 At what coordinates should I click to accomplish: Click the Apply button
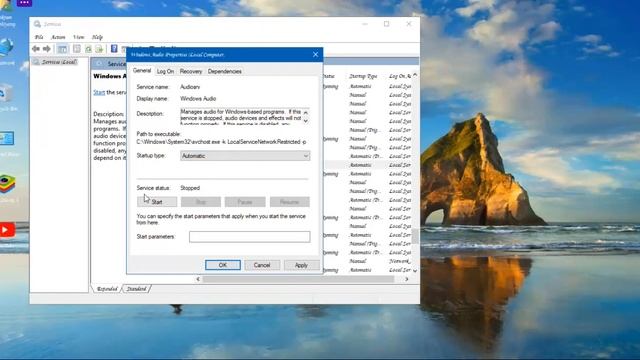click(x=301, y=265)
